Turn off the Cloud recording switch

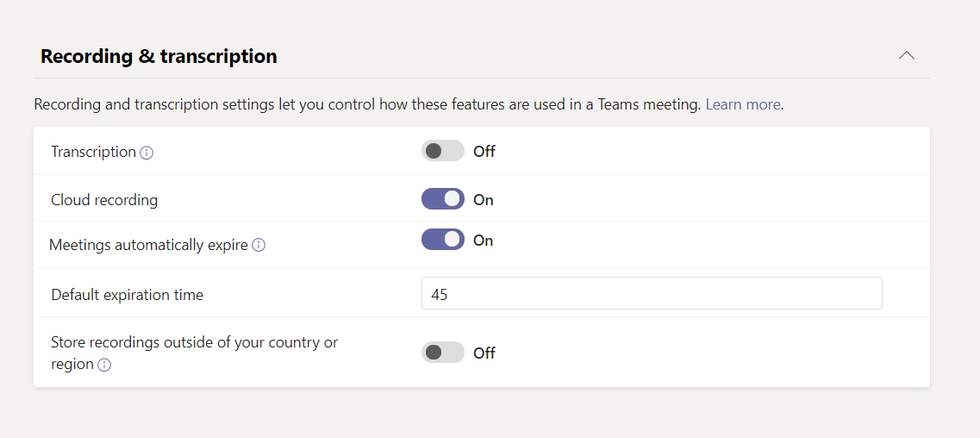[442, 199]
